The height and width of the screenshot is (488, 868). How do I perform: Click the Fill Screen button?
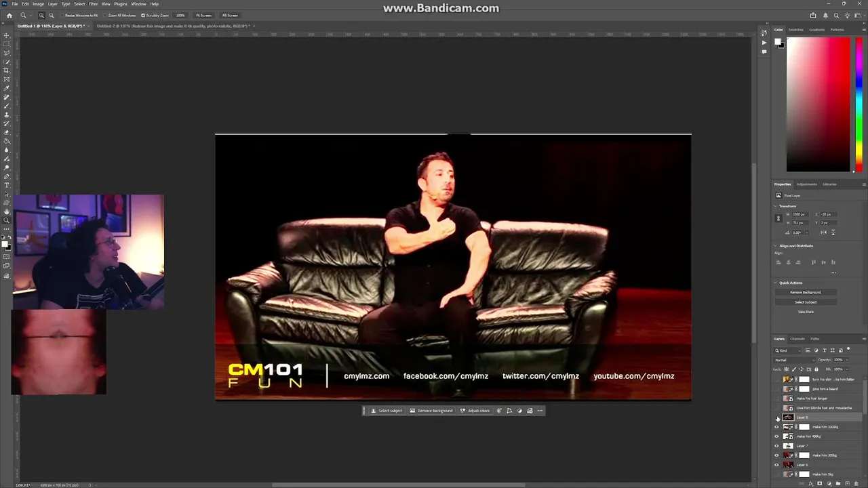pyautogui.click(x=230, y=15)
